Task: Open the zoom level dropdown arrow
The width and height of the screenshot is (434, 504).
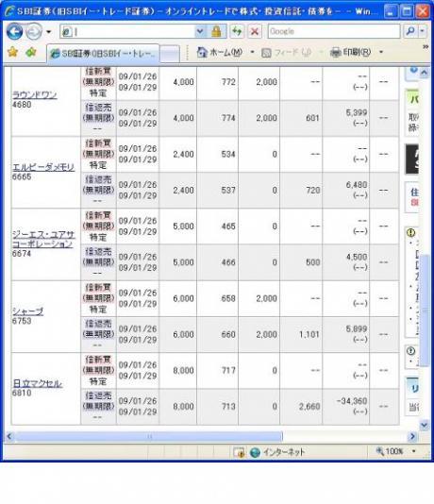Action: pos(414,451)
